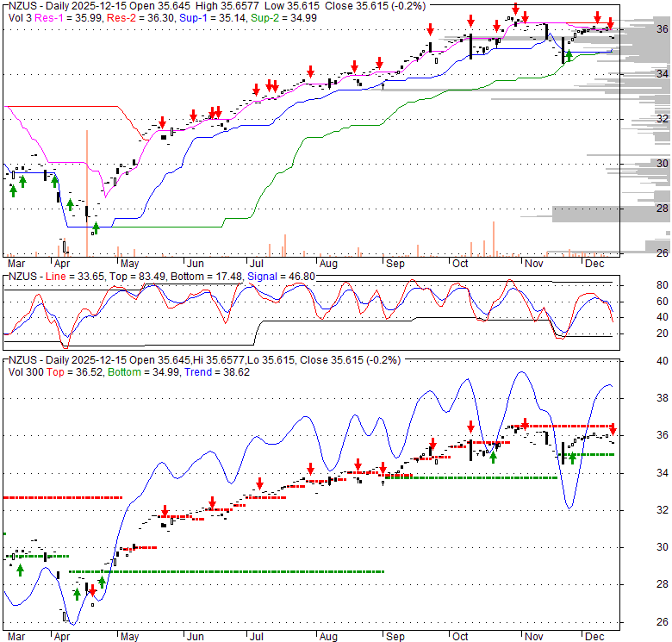The image size is (672, 642).
Task: Click the green arrow in March, bottom chart
Action: tap(20, 569)
